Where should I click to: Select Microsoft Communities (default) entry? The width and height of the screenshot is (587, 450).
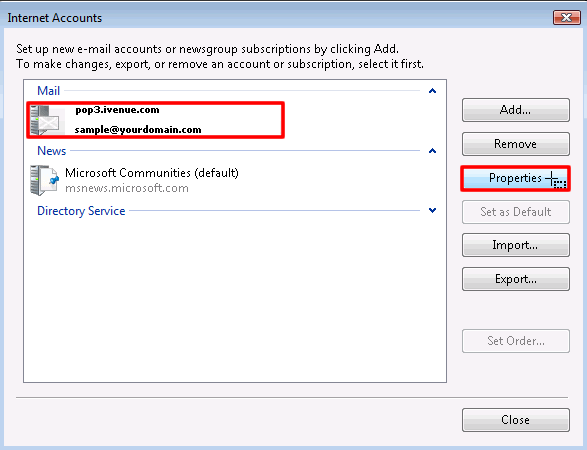[152, 173]
